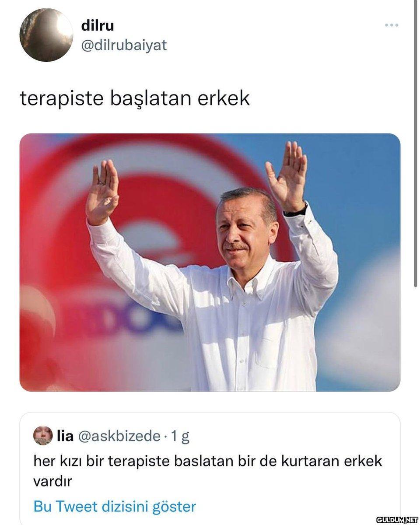This screenshot has height=525, width=420.
Task: Open the three-dot more options menu
Action: click(391, 25)
